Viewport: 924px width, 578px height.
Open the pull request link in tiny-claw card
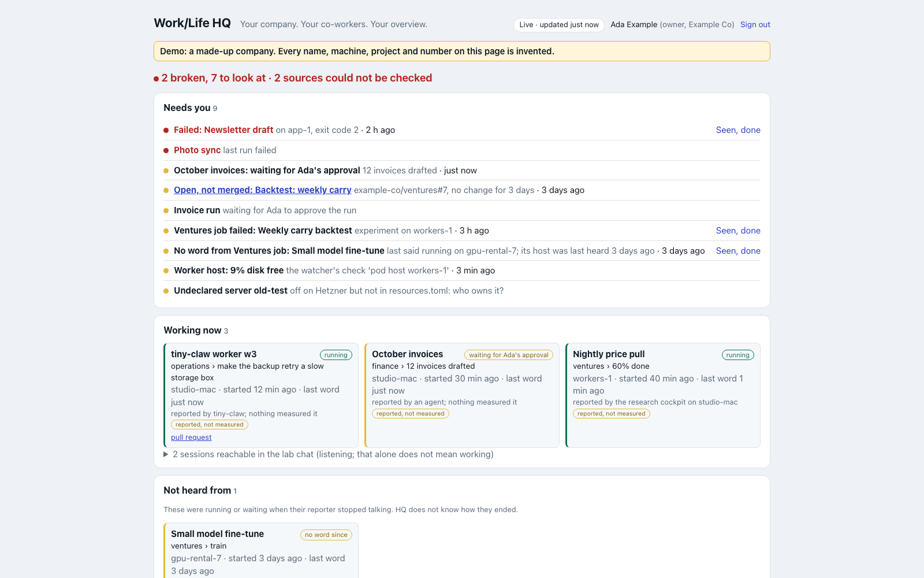[191, 438]
